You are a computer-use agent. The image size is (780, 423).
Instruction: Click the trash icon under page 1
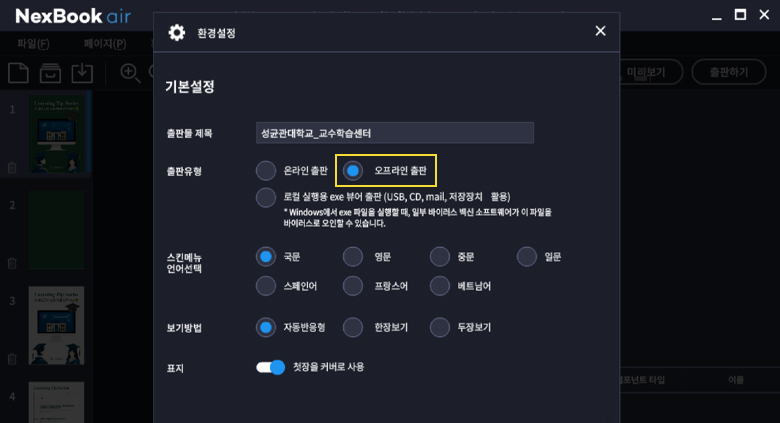[12, 168]
